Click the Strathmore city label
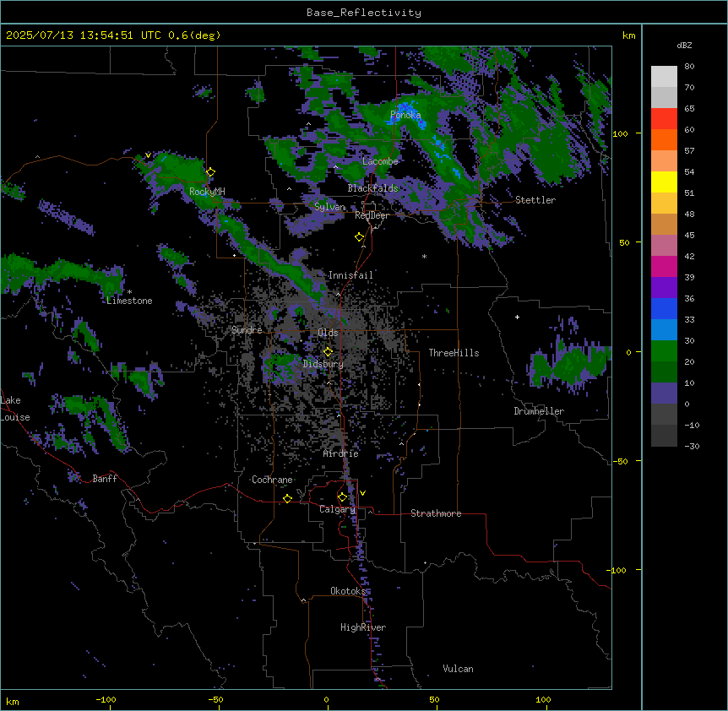Viewport: 728px width, 711px height. pos(436,513)
